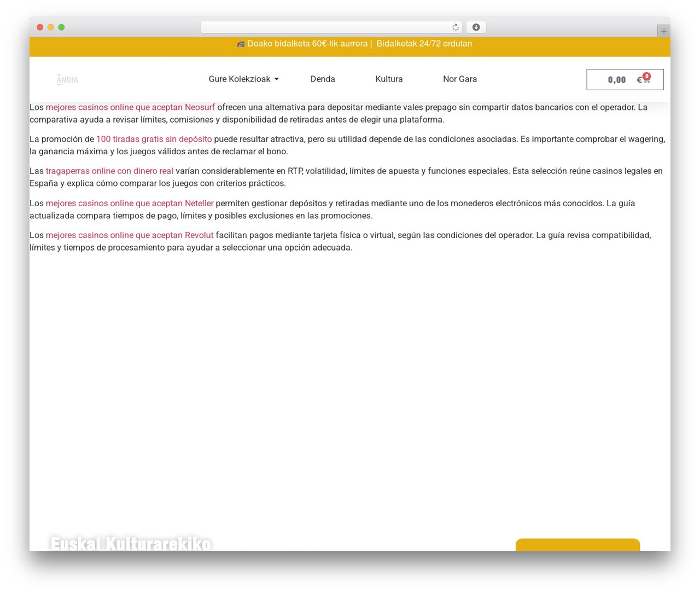Follow the tragaperras online con dinero real link
The width and height of the screenshot is (700, 593).
[109, 171]
